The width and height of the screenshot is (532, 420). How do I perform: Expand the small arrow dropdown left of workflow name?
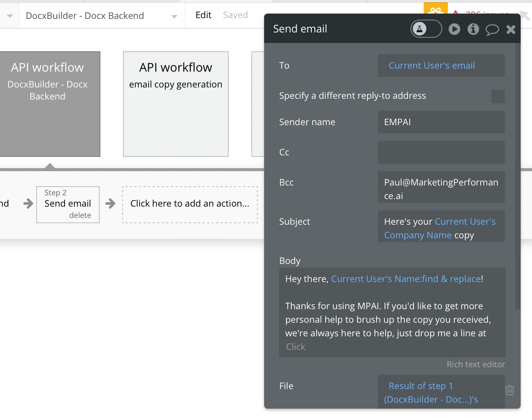pos(10,16)
